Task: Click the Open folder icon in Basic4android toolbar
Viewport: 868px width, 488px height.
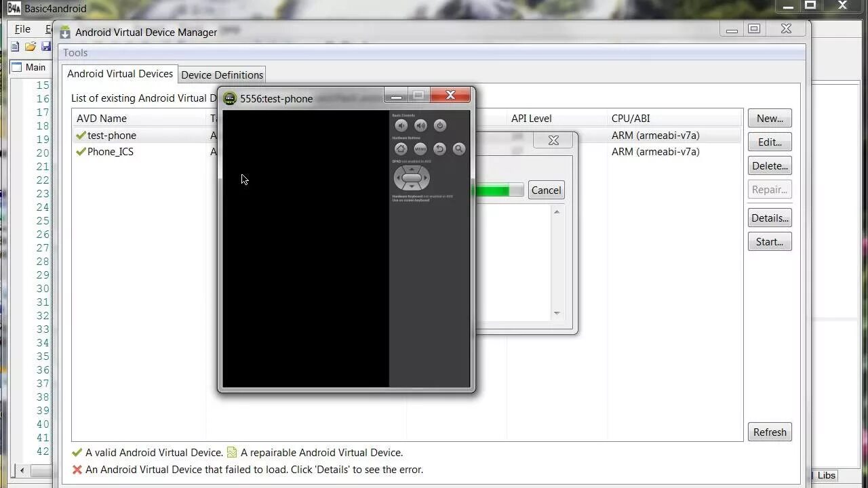Action: [x=31, y=46]
